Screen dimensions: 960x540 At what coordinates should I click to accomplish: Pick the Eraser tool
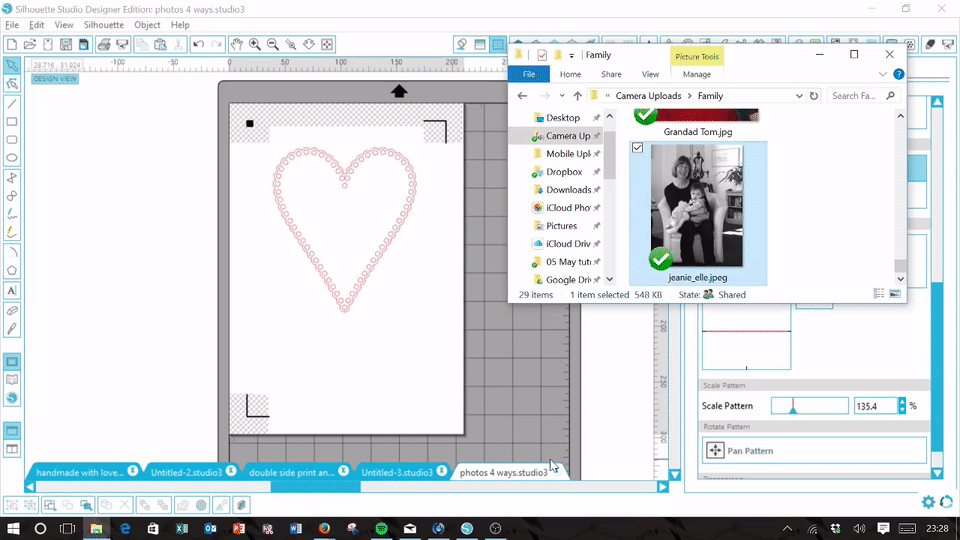click(12, 310)
